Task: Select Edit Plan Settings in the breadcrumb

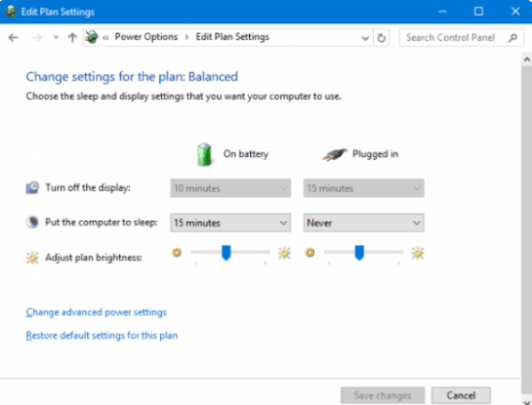Action: 232,37
